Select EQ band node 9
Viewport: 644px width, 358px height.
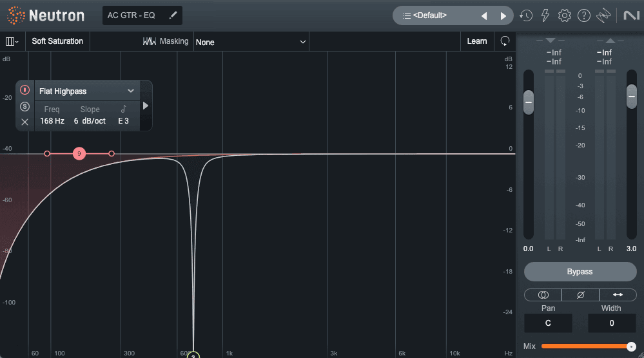79,154
